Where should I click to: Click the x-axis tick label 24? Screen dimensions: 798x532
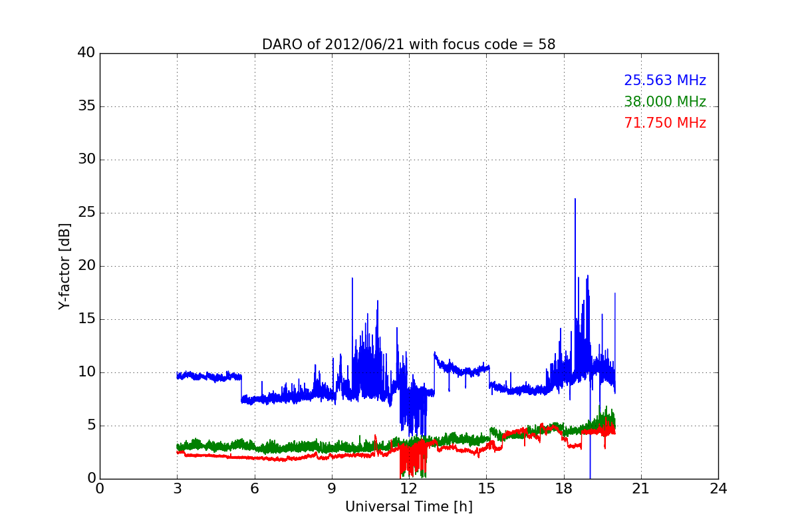718,489
